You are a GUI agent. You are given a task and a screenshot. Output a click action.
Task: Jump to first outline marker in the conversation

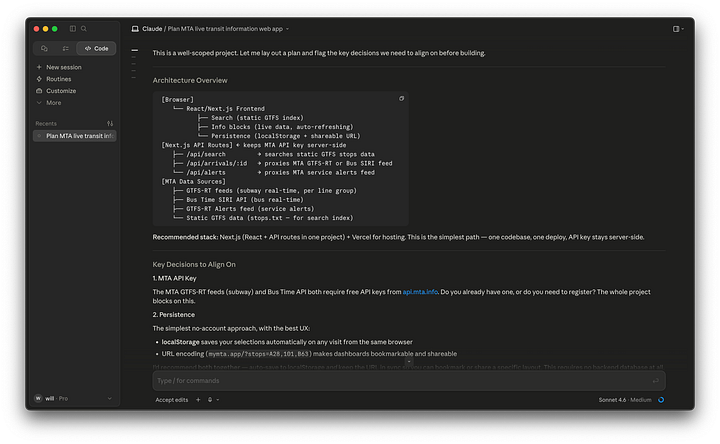(135, 50)
